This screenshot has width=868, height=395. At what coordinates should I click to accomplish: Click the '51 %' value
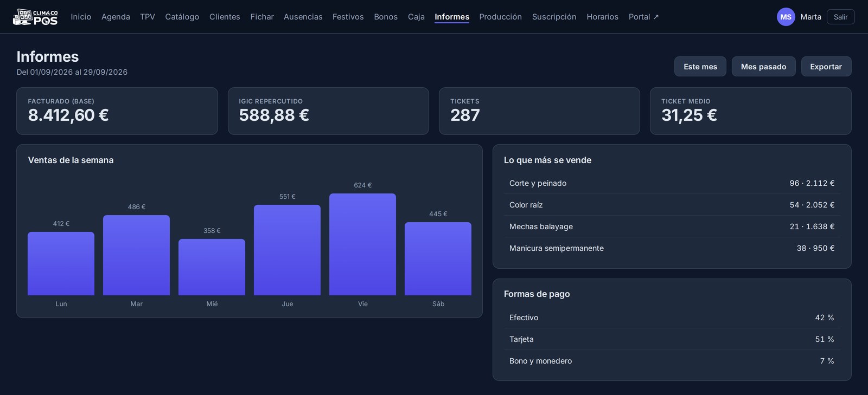pos(825,339)
